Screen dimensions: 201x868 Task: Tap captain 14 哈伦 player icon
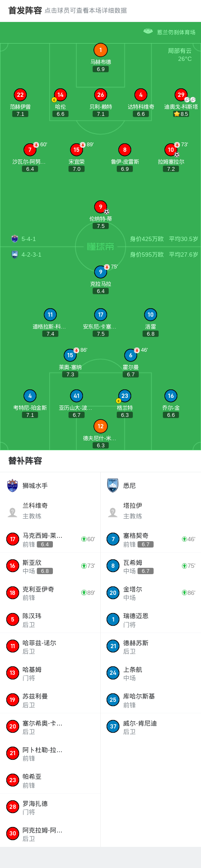click(x=60, y=95)
